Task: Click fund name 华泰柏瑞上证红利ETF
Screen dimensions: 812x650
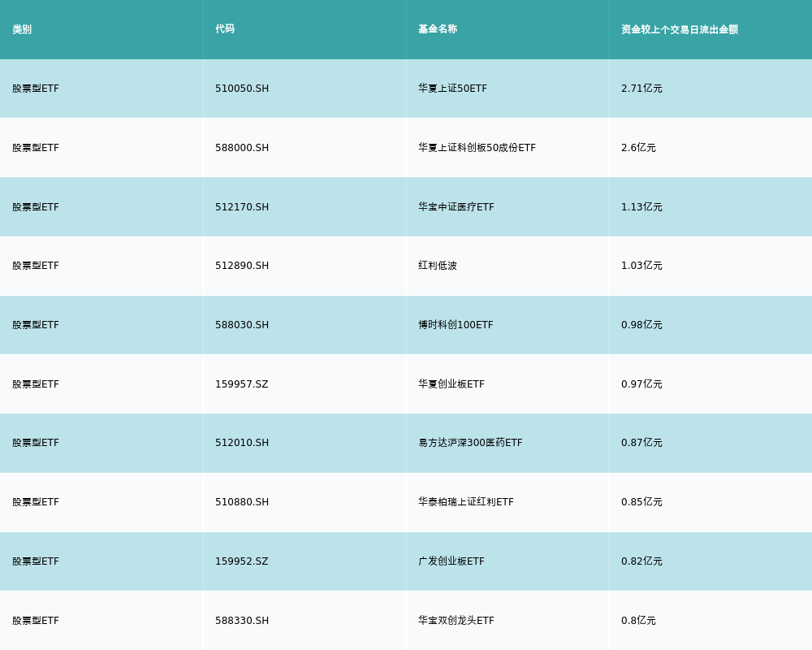Action: tap(466, 502)
